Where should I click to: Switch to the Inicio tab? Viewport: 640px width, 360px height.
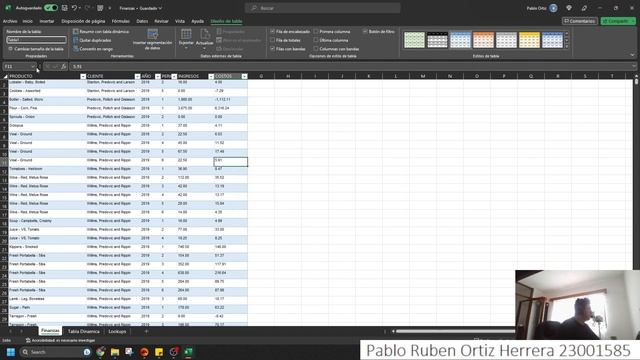pos(28,21)
